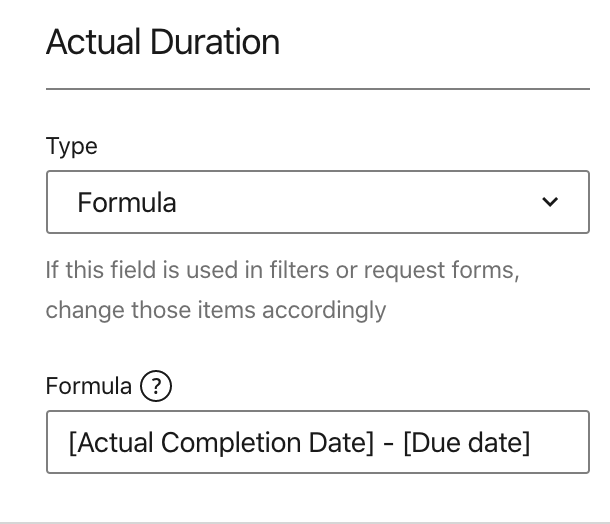This screenshot has height=524, width=610.
Task: Click the Formula help question mark icon
Action: (x=156, y=386)
